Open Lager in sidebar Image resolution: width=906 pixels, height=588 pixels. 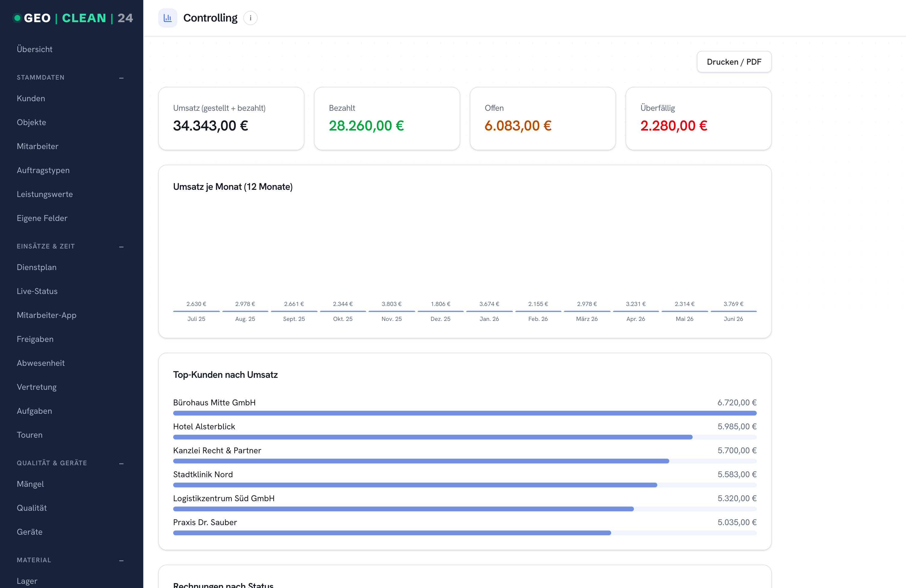coord(27,581)
